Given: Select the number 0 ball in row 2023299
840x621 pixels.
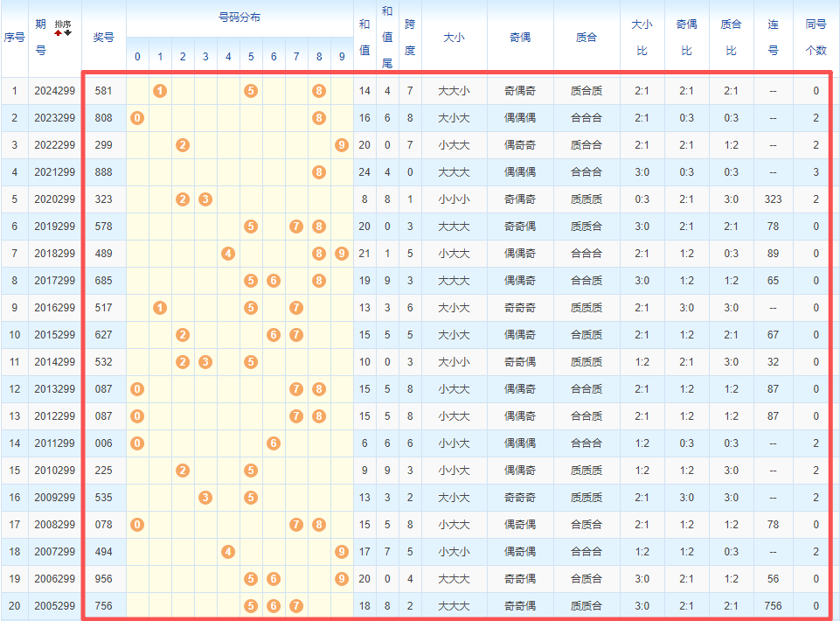Looking at the screenshot, I should 137,118.
